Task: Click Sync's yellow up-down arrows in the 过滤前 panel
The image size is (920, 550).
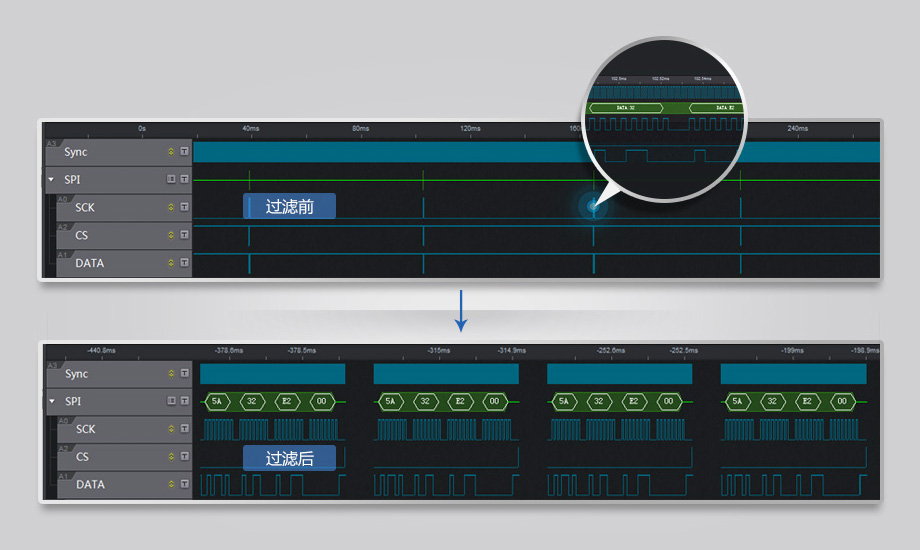Action: point(171,151)
